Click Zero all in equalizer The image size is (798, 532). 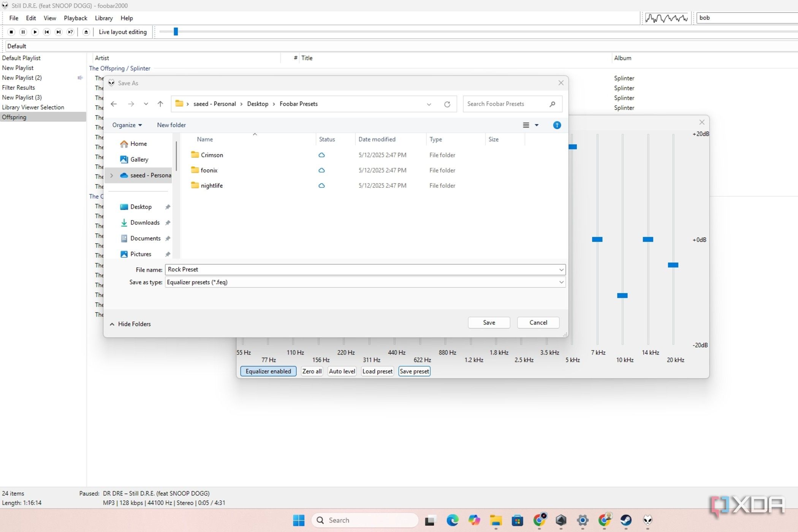click(312, 371)
